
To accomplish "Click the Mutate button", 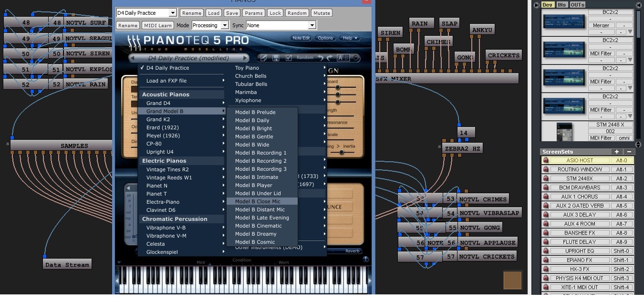I will click(322, 13).
